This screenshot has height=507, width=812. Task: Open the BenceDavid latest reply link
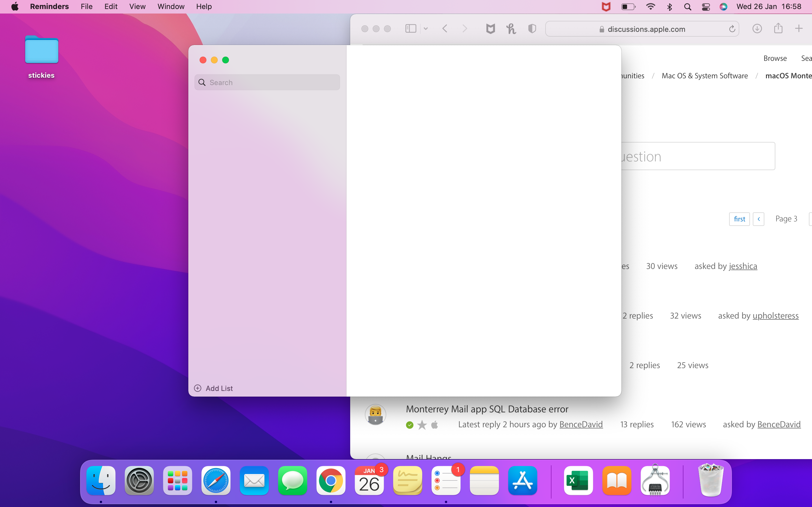(581, 424)
